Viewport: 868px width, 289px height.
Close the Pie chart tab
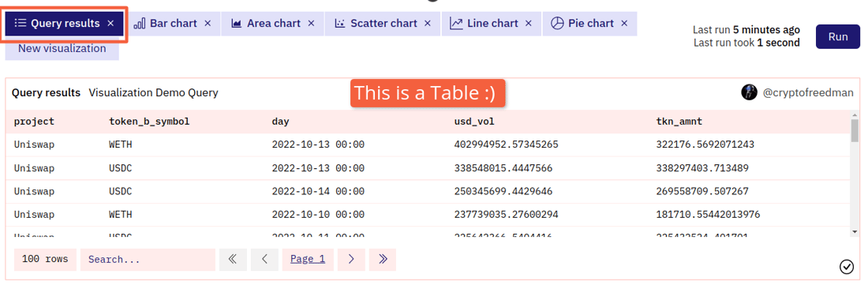pyautogui.click(x=624, y=23)
